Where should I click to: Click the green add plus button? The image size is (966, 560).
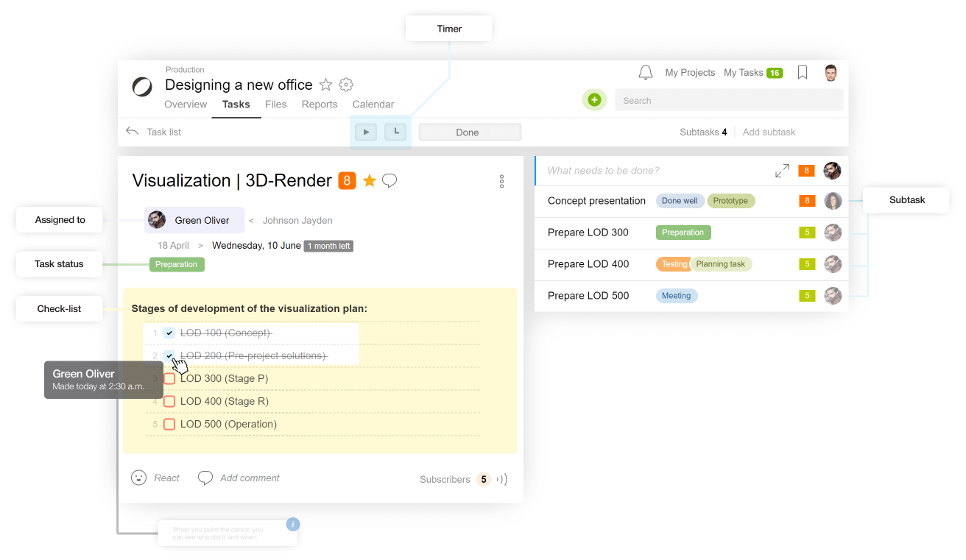click(x=595, y=100)
